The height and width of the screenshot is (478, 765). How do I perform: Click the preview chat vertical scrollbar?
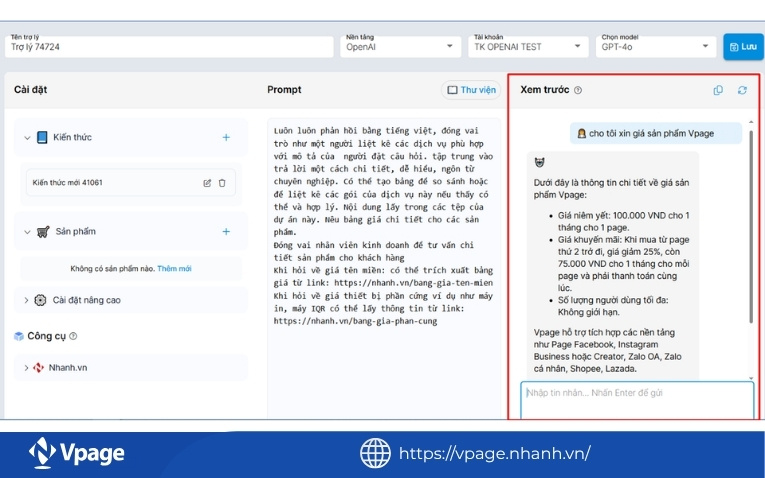click(x=751, y=227)
